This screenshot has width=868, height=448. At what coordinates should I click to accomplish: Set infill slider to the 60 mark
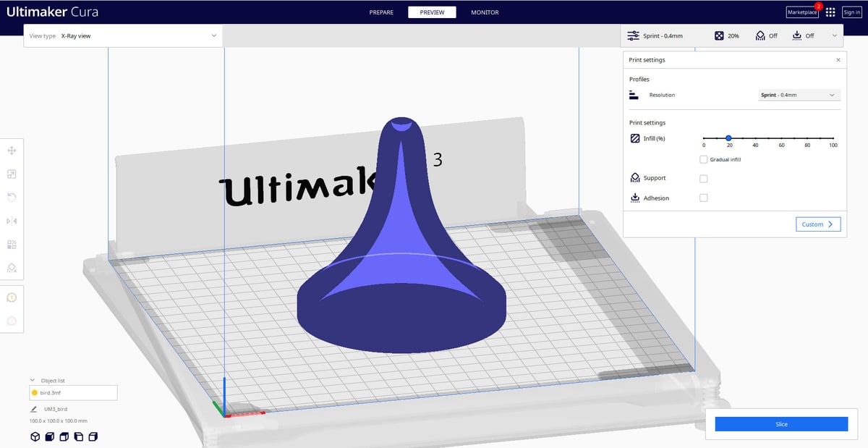[781, 138]
